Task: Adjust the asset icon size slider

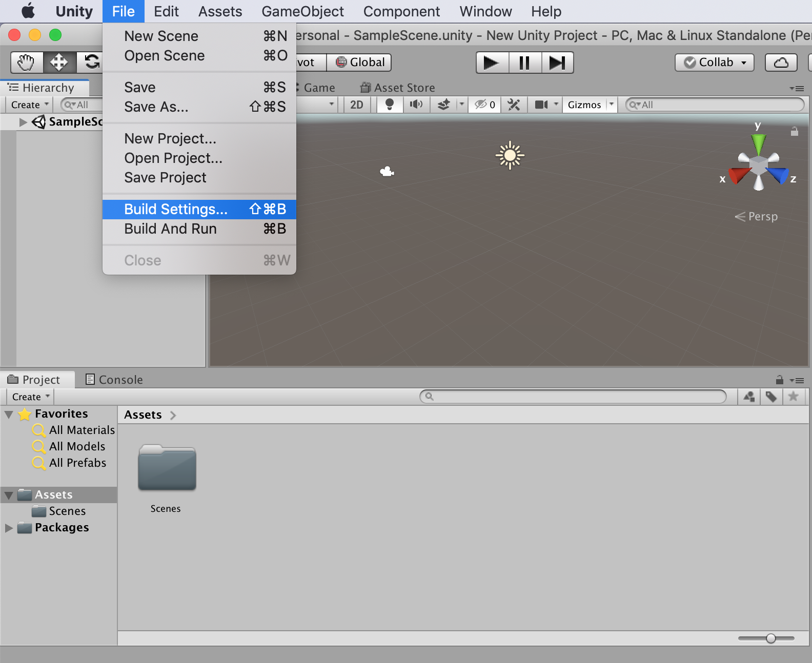Action: point(770,638)
